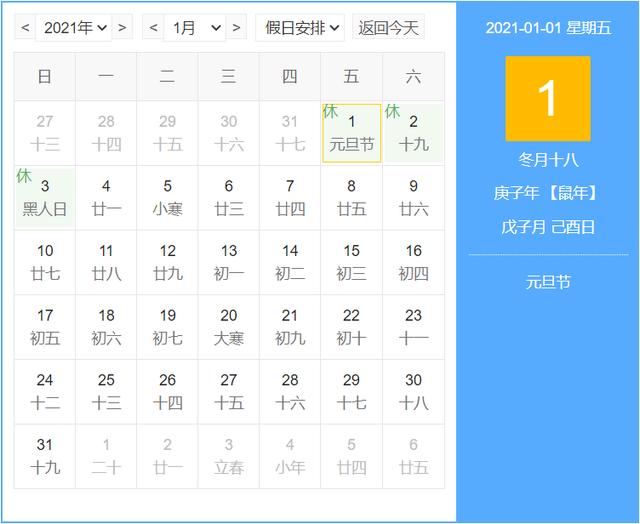Image resolution: width=640 pixels, height=524 pixels.
Task: Select greyed February 1 二十 date
Action: point(106,457)
